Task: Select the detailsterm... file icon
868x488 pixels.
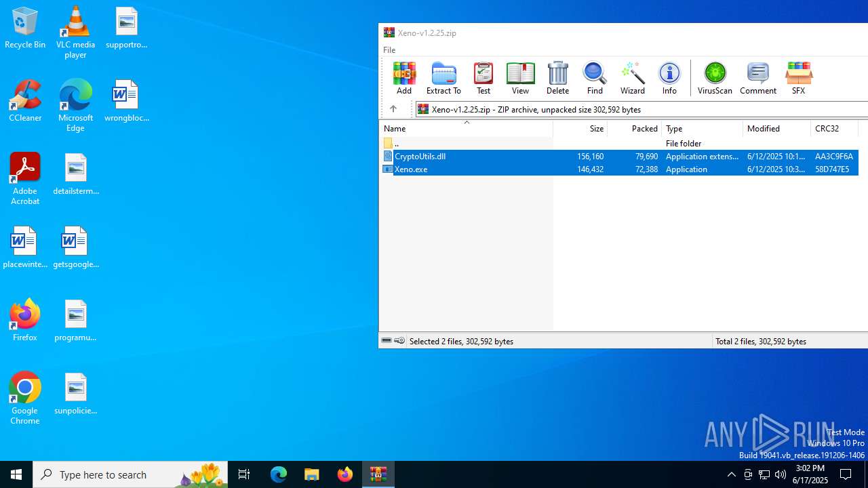Action: coord(75,174)
